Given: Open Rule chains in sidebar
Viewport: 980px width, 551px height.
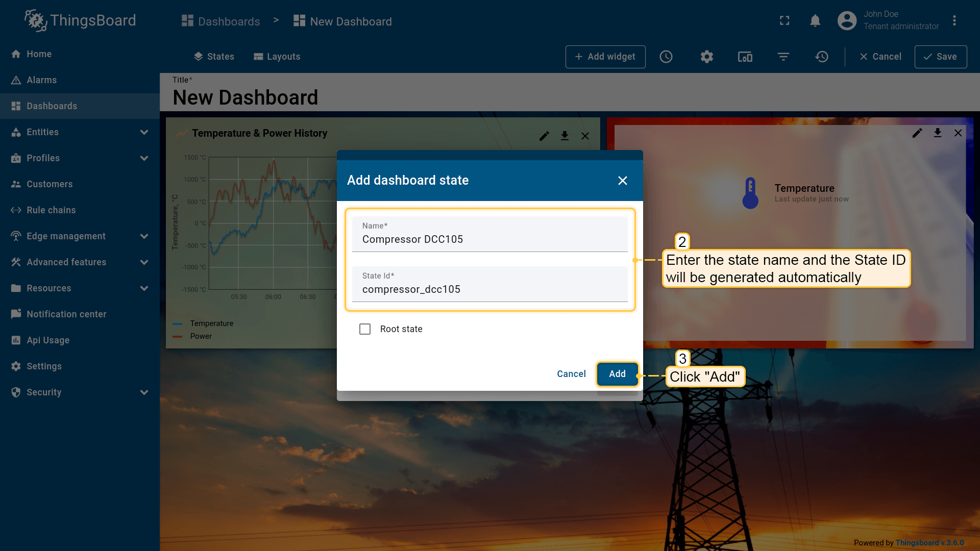Looking at the screenshot, I should point(51,210).
